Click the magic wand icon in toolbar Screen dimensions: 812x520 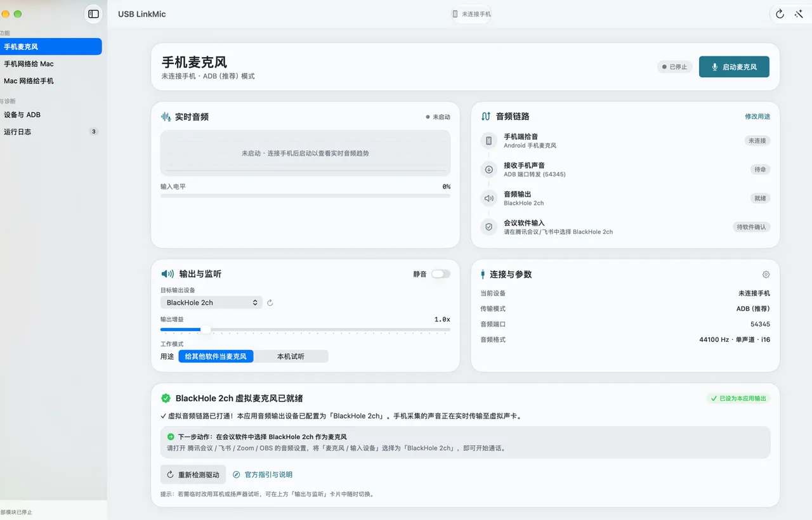[x=799, y=14]
